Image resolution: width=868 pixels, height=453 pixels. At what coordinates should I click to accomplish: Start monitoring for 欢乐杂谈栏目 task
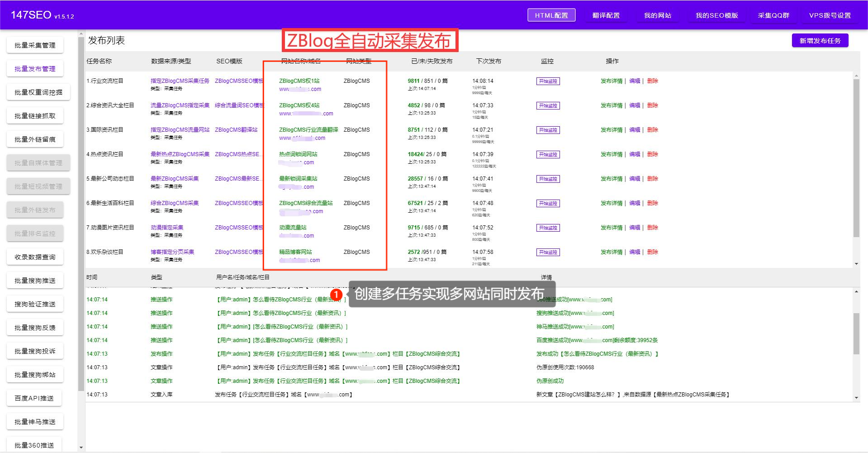point(548,253)
